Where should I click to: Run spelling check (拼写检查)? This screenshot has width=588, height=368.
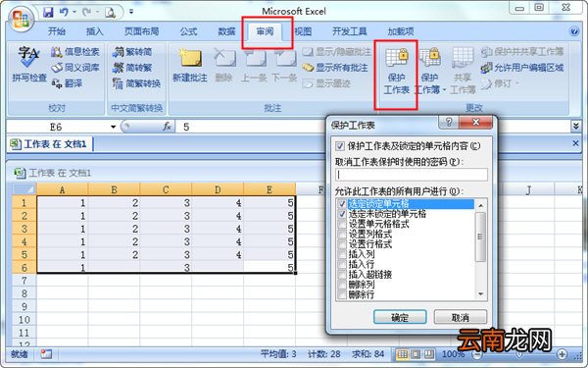tap(29, 64)
